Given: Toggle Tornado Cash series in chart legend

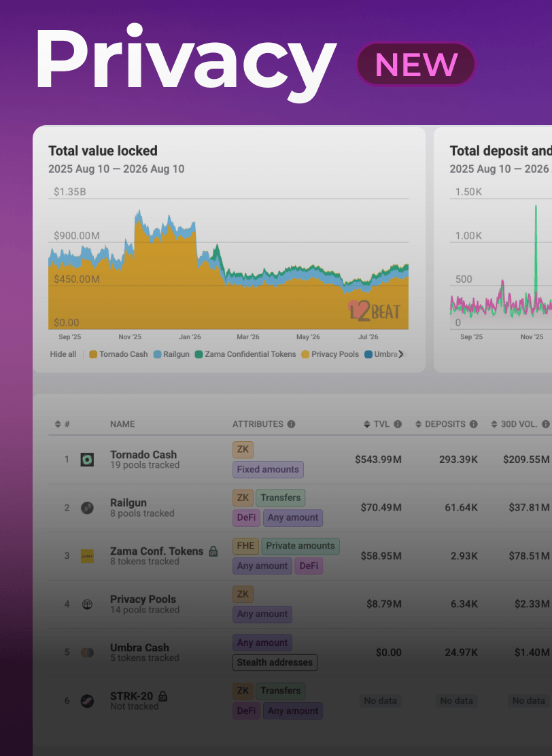Looking at the screenshot, I should point(118,354).
